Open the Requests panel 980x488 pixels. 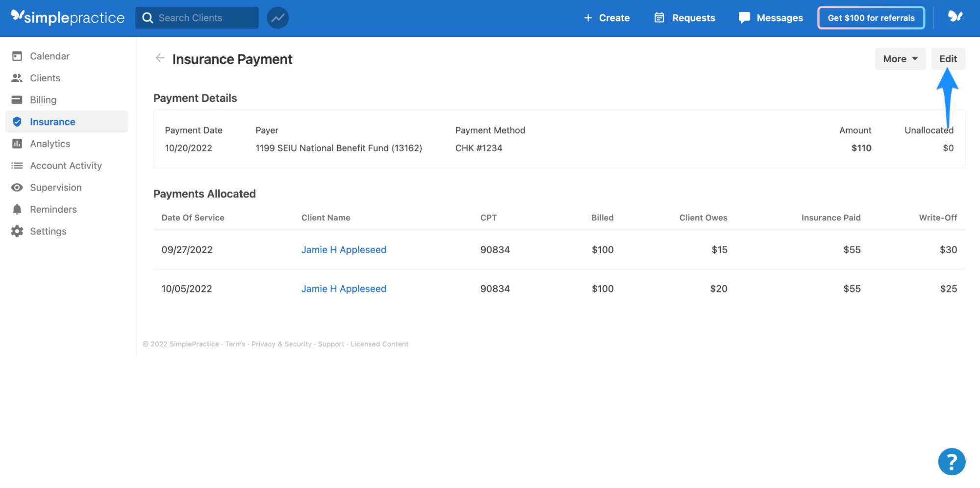684,18
